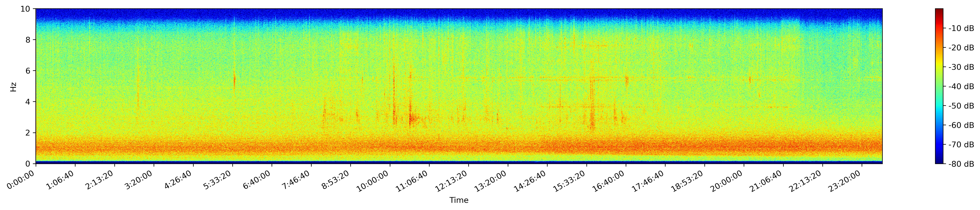Click the -30 dB colorbar label
The height and width of the screenshot is (210, 980).
point(961,67)
